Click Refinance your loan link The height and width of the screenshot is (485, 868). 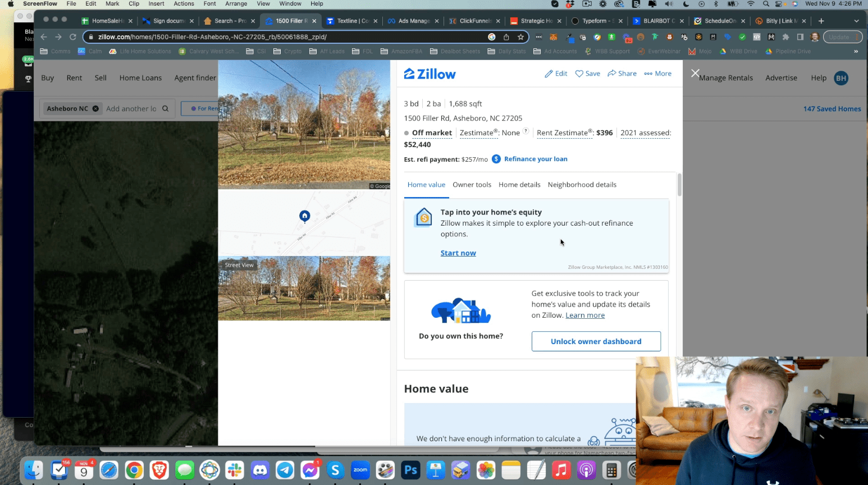pyautogui.click(x=536, y=159)
